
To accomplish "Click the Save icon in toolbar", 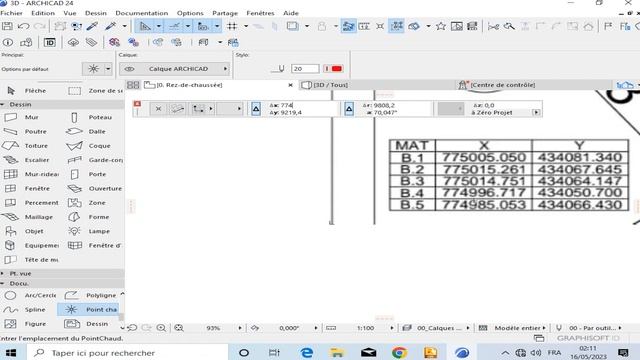I will (x=7, y=27).
